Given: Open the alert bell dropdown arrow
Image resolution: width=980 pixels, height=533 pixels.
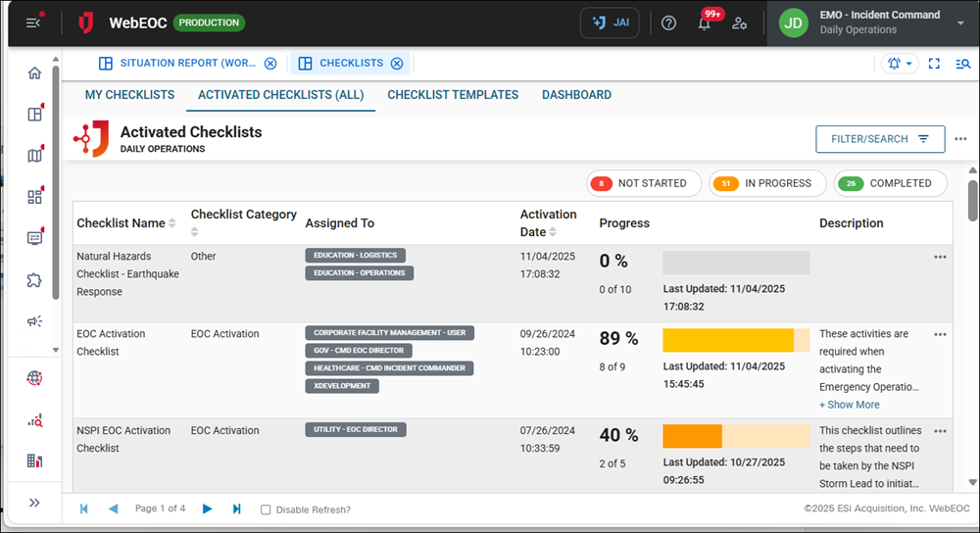Looking at the screenshot, I should click(909, 64).
